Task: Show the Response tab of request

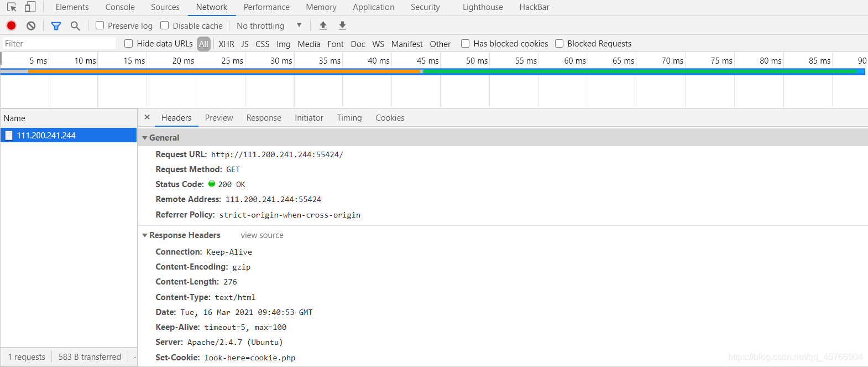Action: coord(264,118)
